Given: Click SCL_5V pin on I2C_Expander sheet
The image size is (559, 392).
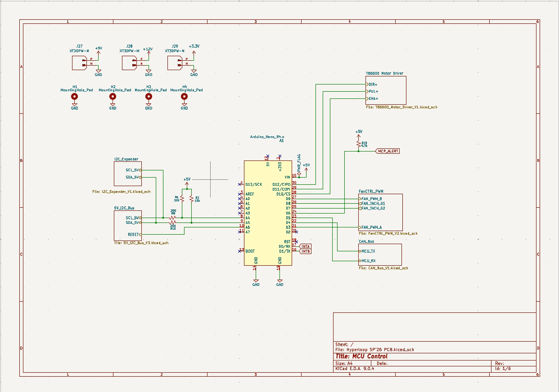Looking at the screenshot, I should click(133, 170).
